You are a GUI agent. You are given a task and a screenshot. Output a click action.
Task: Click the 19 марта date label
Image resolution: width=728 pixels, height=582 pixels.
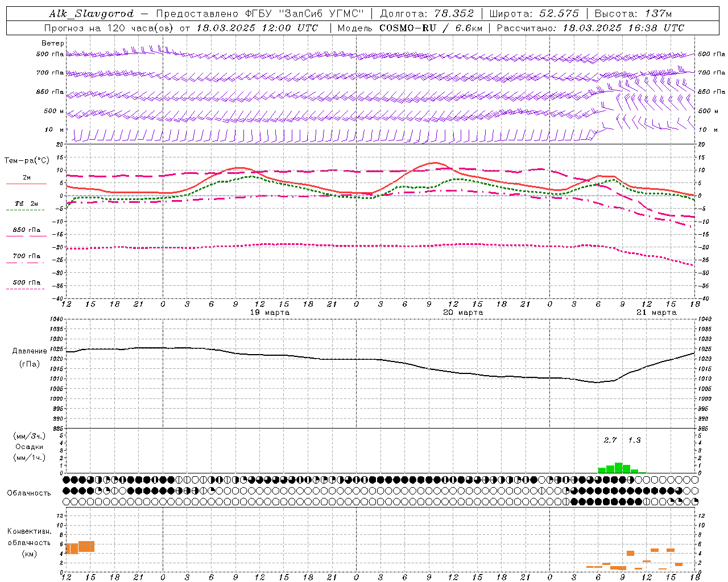pos(270,313)
